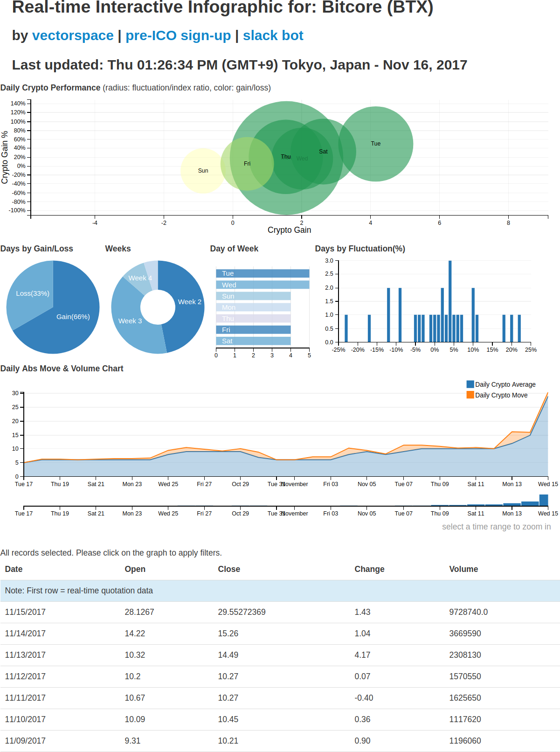Click the Volume column header
The image size is (560, 752).
(x=463, y=569)
